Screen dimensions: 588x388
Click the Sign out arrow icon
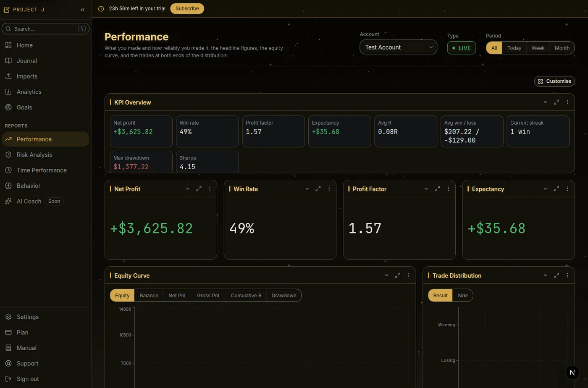point(8,379)
